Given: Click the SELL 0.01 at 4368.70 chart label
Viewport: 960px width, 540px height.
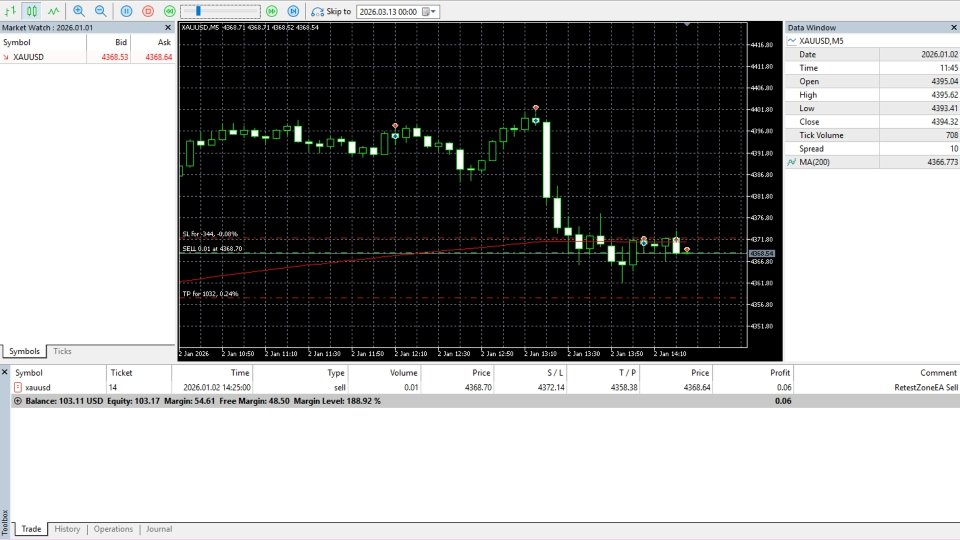Looking at the screenshot, I should point(212,249).
